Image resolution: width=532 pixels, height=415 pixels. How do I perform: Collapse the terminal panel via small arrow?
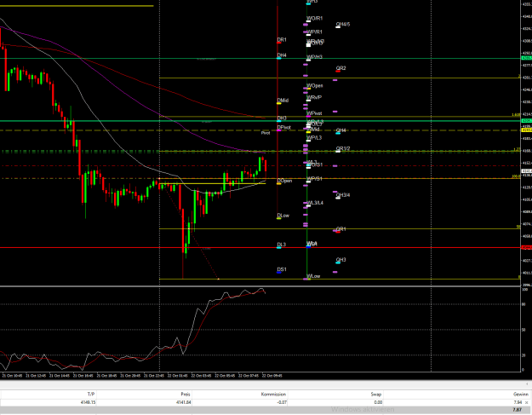tap(528, 384)
